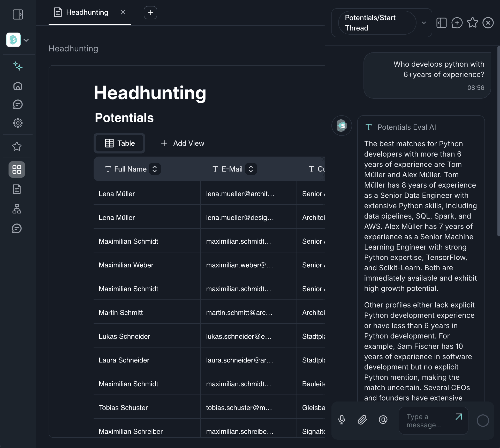Select the Headhunting document tab

(x=87, y=12)
